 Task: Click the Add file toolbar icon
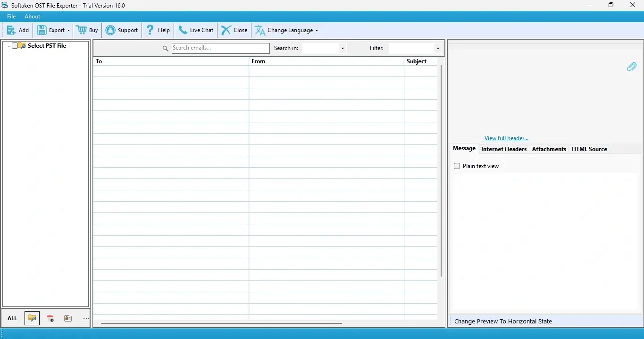point(11,30)
